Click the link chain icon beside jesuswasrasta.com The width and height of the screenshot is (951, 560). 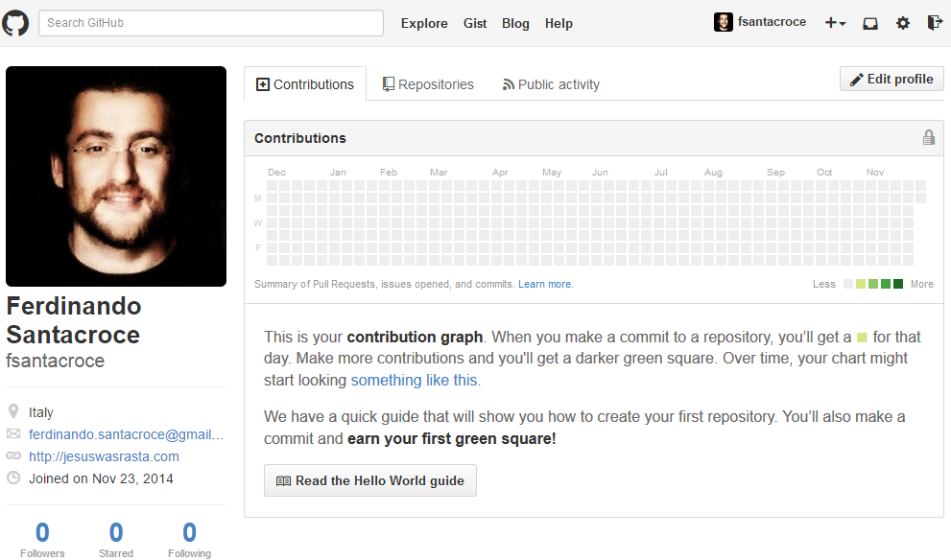(x=13, y=456)
